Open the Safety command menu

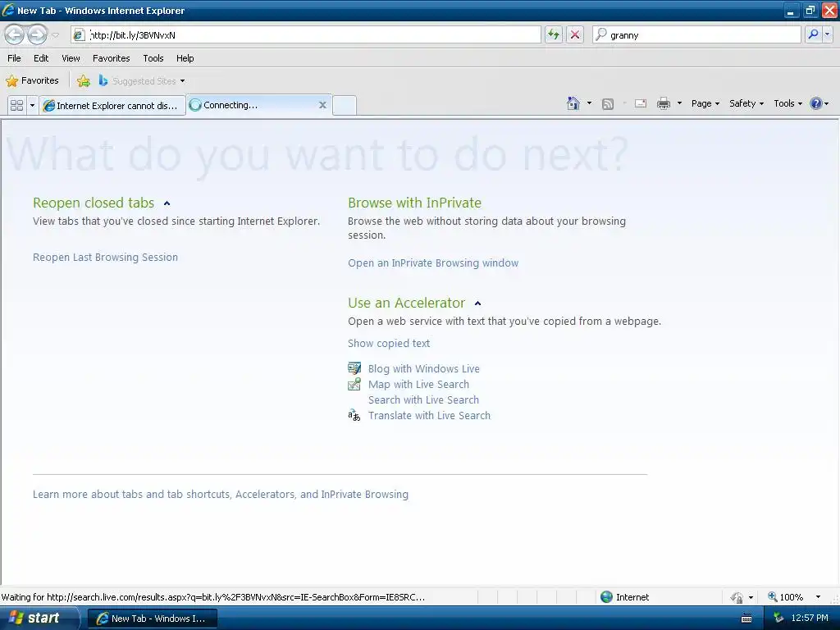(x=746, y=103)
